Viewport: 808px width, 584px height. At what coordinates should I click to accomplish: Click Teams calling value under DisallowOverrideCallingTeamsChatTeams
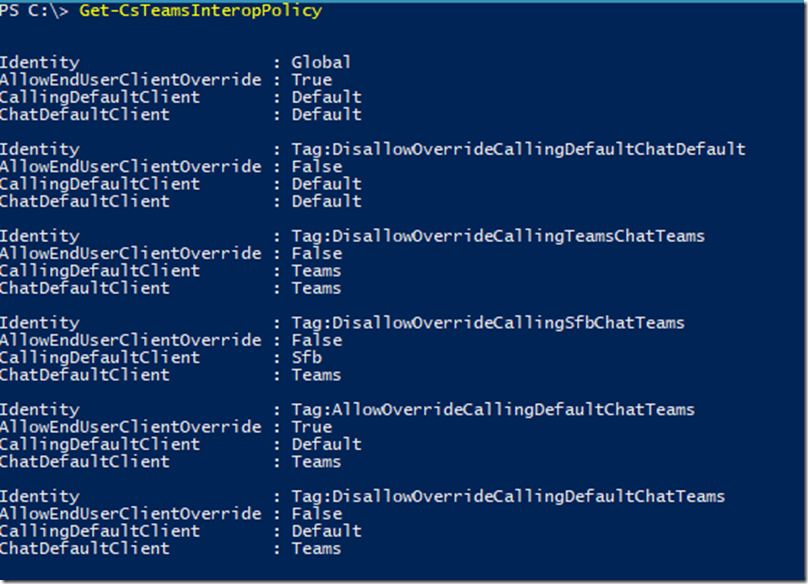pyautogui.click(x=316, y=271)
